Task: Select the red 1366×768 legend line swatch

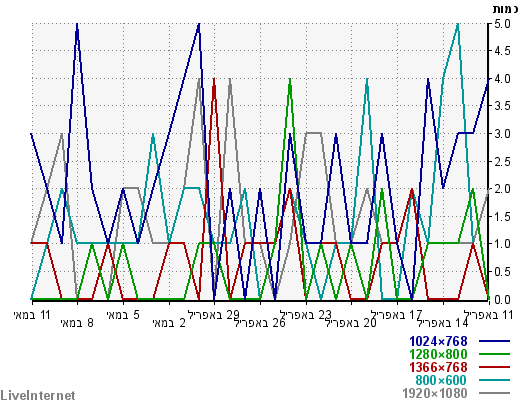Action: pyautogui.click(x=495, y=367)
